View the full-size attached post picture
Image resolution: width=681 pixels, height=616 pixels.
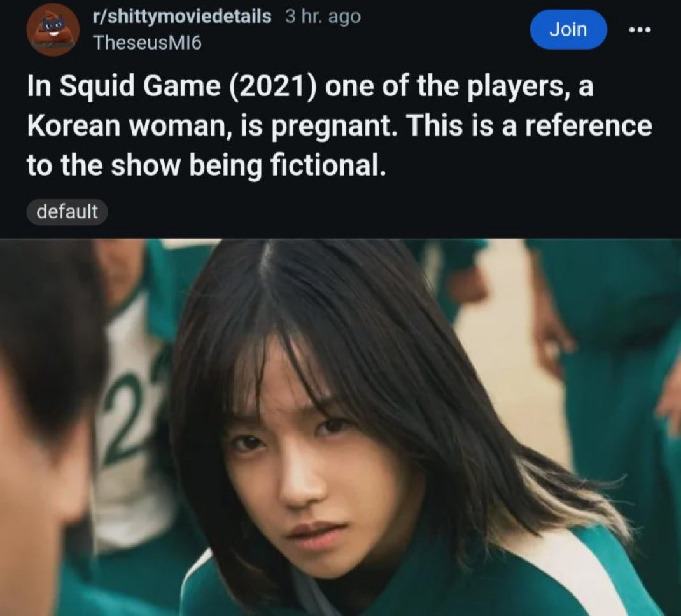(x=340, y=427)
